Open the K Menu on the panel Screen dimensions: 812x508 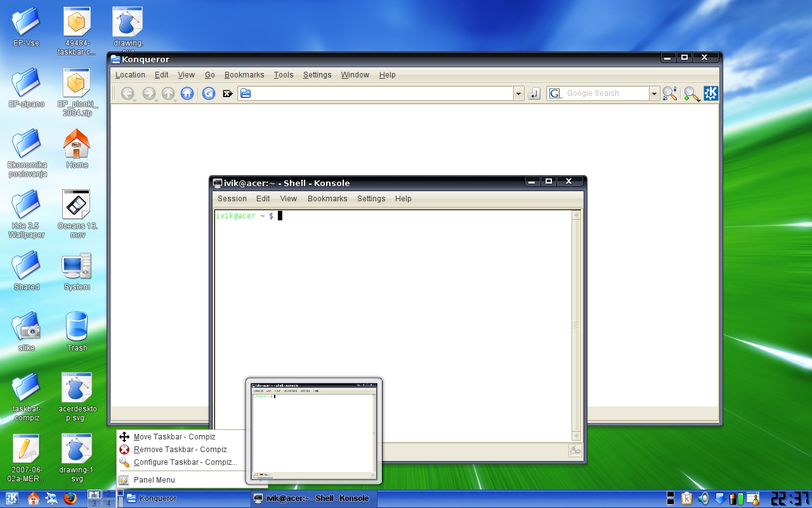click(12, 498)
